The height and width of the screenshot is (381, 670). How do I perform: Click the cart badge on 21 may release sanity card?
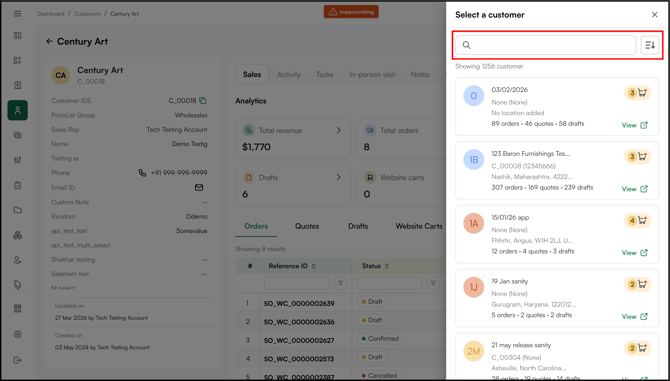(x=638, y=348)
